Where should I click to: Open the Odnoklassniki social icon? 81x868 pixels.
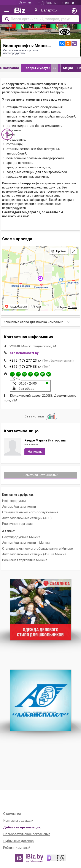[68, 43]
